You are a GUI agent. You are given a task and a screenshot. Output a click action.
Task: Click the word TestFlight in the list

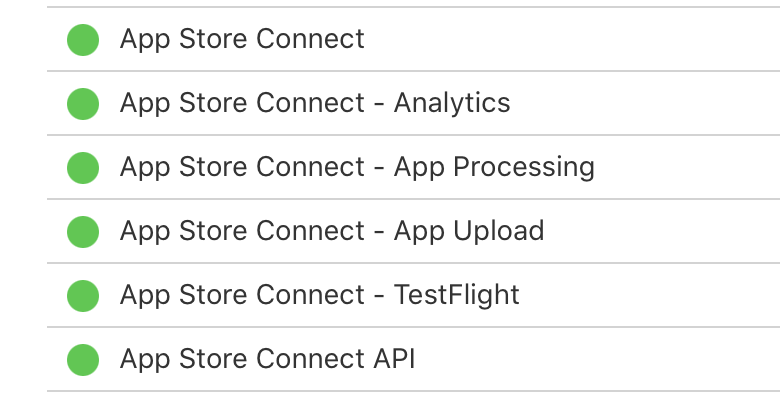(457, 296)
